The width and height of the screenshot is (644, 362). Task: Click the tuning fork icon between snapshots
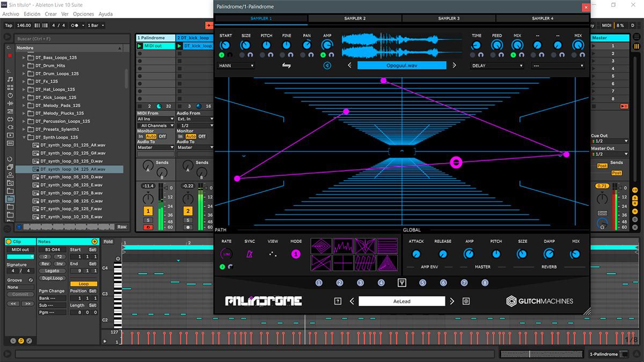(x=402, y=283)
